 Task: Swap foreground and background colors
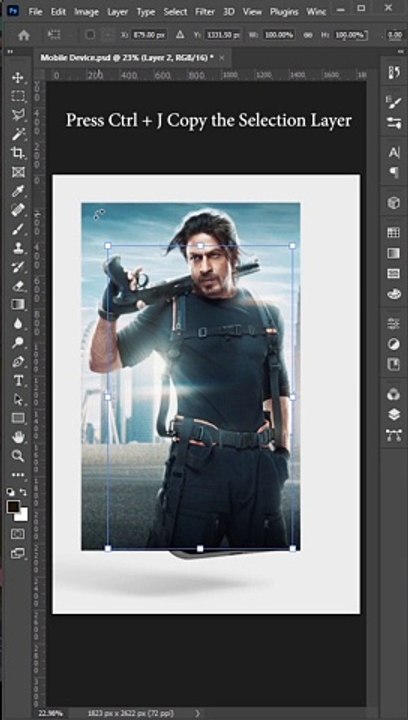point(23,492)
